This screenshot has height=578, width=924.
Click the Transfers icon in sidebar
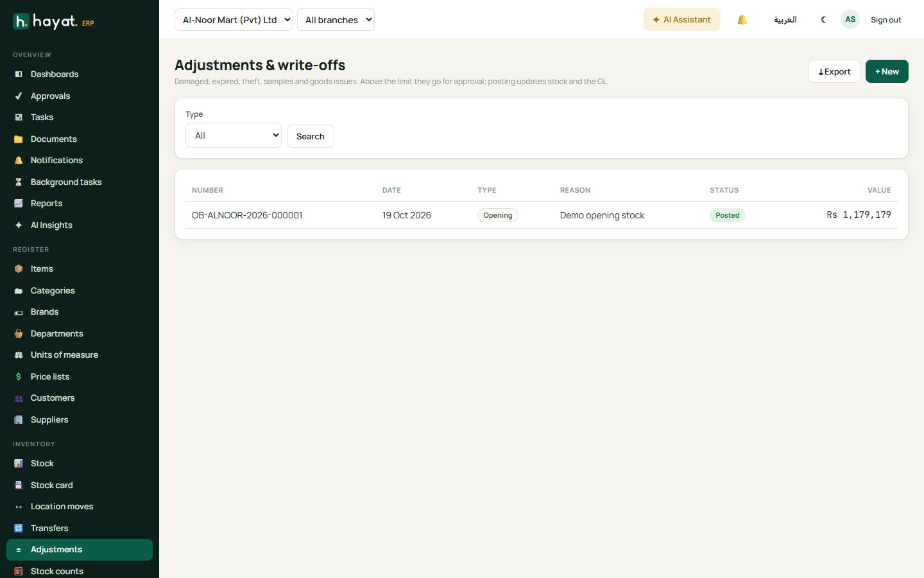pos(19,529)
